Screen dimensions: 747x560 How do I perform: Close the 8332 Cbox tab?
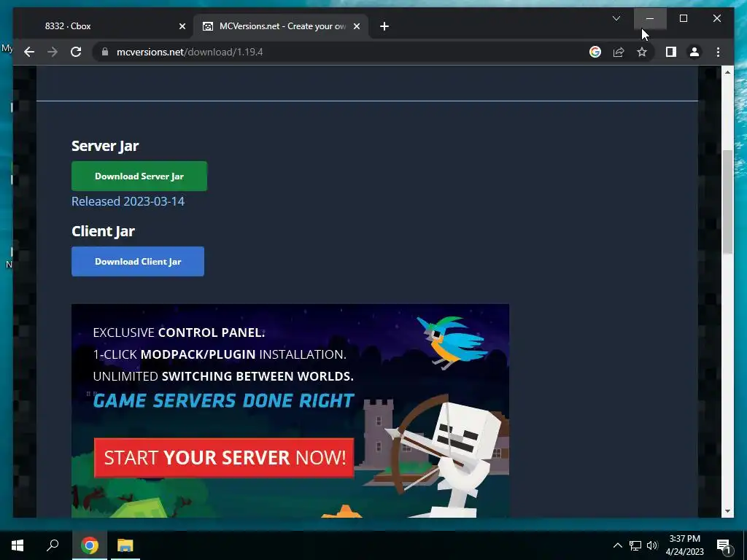(x=182, y=26)
